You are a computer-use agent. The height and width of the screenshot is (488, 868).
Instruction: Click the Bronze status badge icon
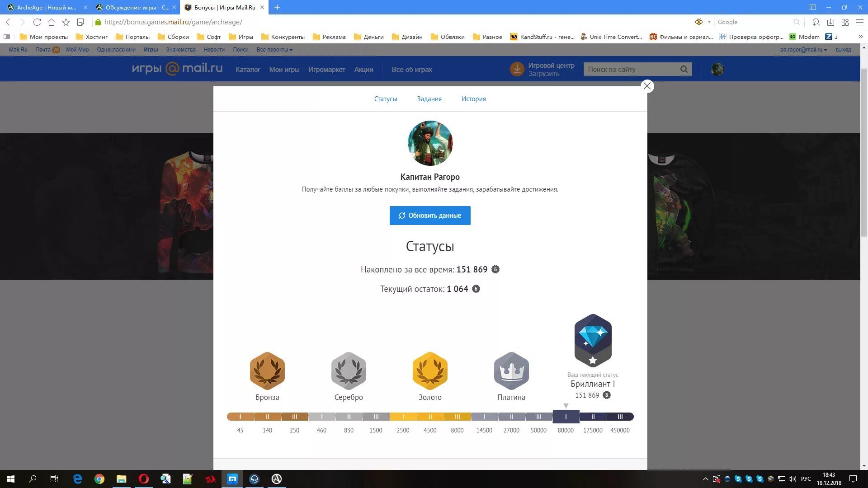click(x=267, y=371)
